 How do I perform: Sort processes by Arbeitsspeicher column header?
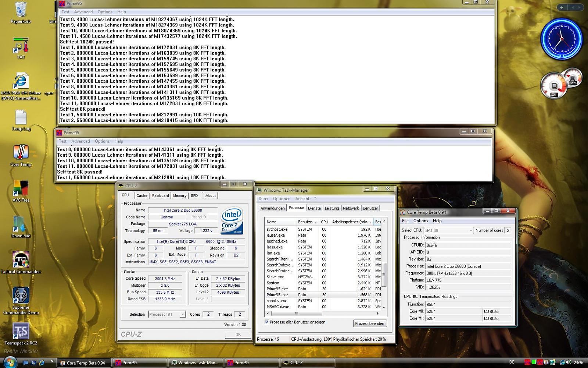pos(351,222)
